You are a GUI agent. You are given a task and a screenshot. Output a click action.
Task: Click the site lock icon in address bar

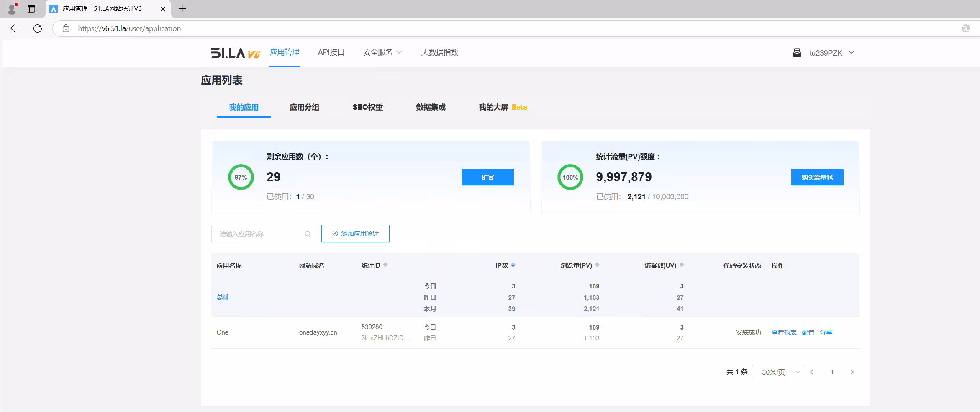click(66, 28)
